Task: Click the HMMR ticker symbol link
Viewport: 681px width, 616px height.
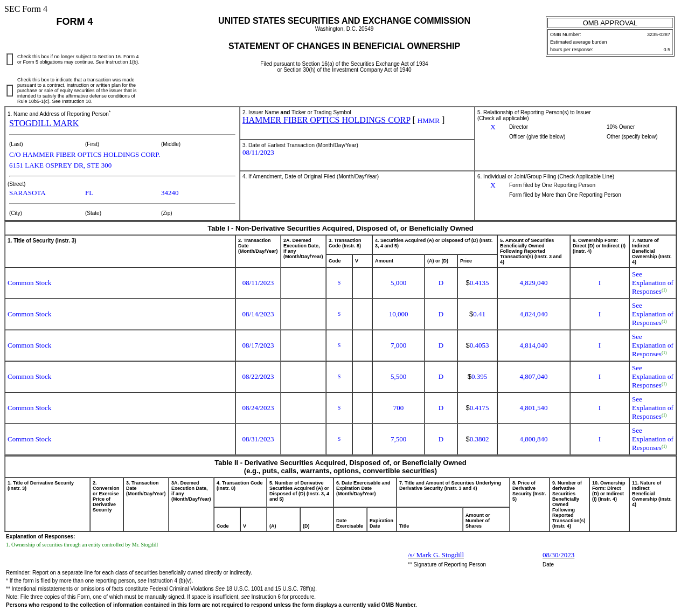Action: coord(428,121)
